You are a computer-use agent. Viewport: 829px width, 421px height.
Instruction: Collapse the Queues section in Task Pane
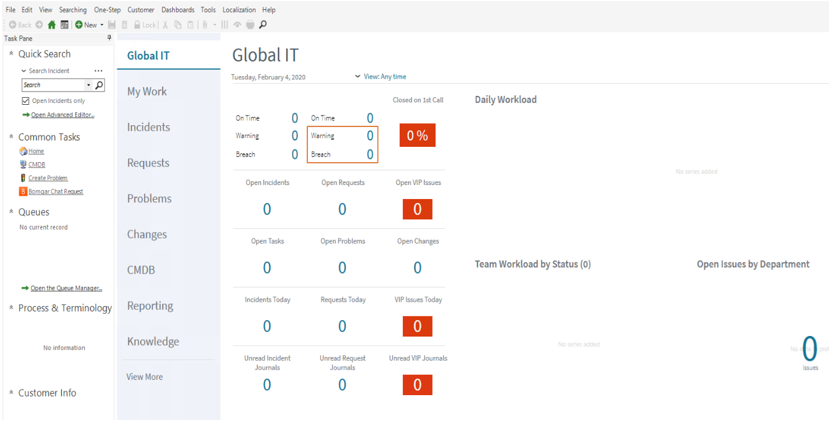pyautogui.click(x=11, y=212)
